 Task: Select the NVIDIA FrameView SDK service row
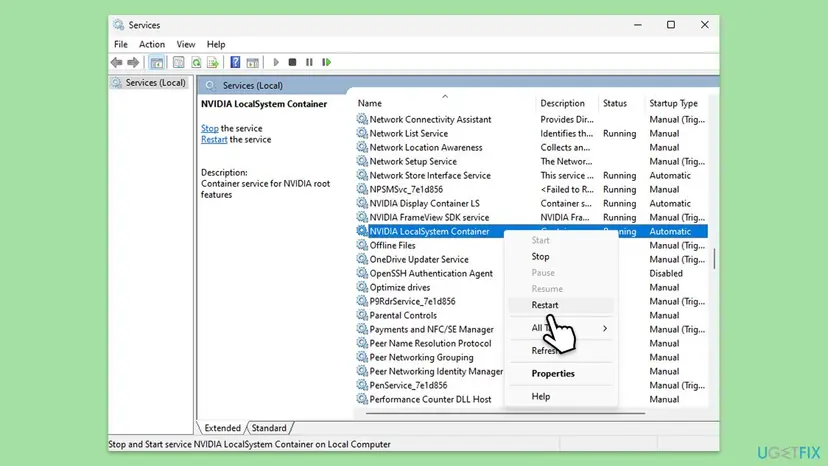(531, 217)
